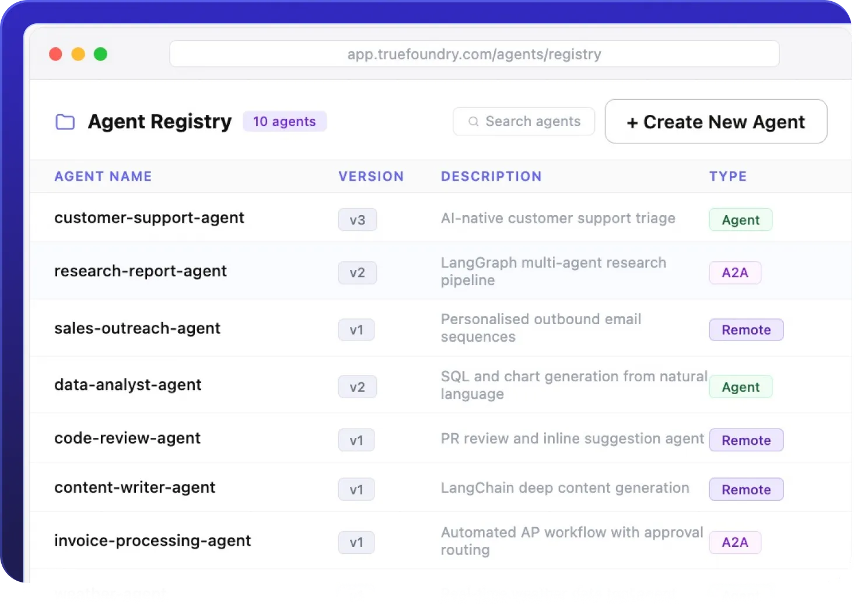Viewport: 868px width, 604px height.
Task: Open content-writer-agent
Action: pos(135,487)
